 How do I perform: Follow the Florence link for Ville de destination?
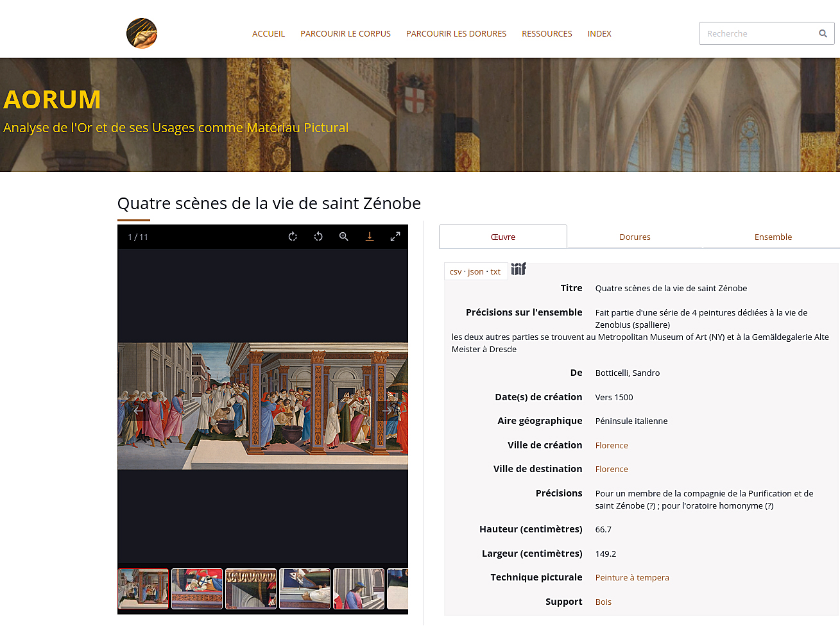click(x=612, y=469)
